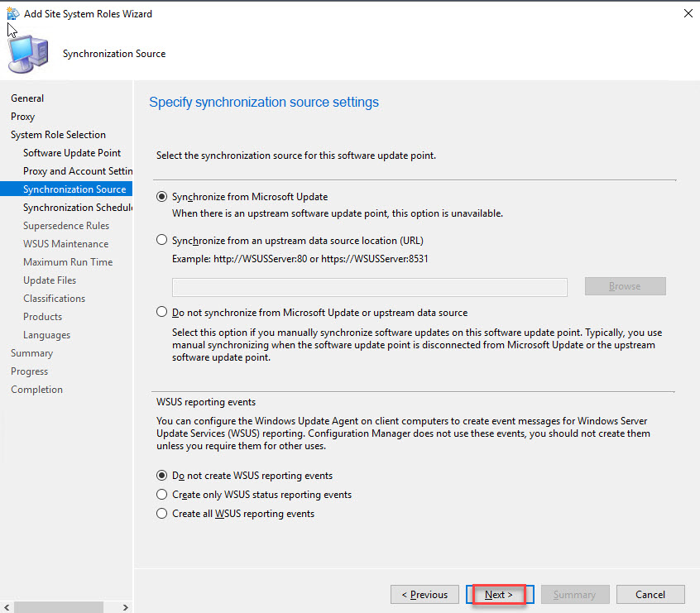Cancel the wizard
The image size is (700, 613).
(x=650, y=594)
